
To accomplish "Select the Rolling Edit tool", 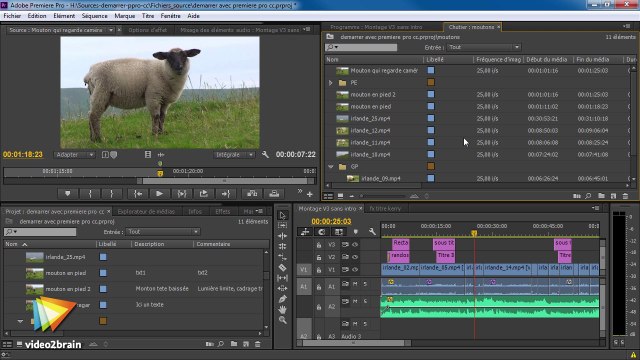I will tap(282, 247).
